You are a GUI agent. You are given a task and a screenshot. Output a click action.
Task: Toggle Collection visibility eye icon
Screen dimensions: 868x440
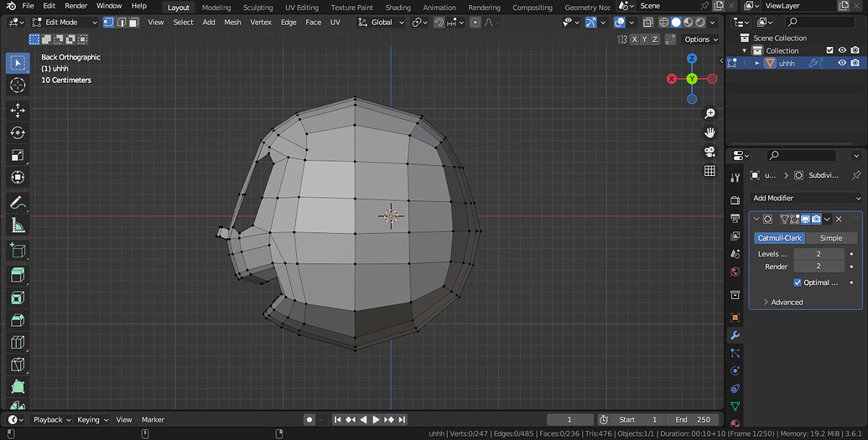pos(842,50)
